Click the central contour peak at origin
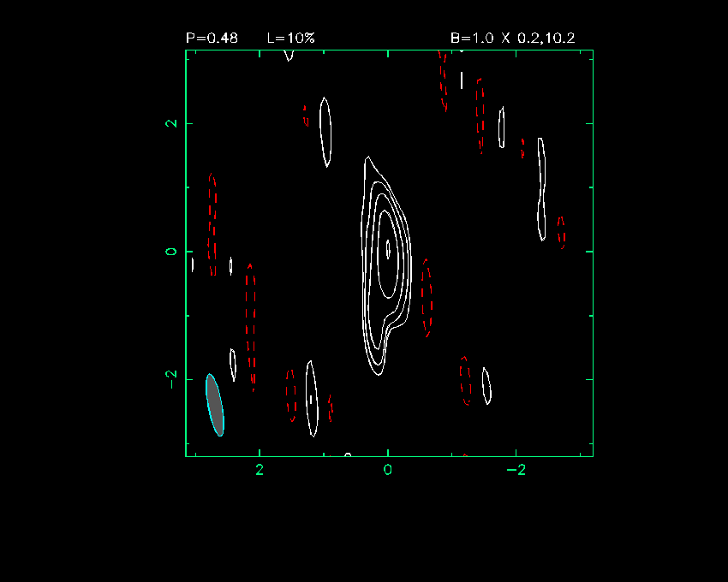728x582 pixels. pos(388,250)
